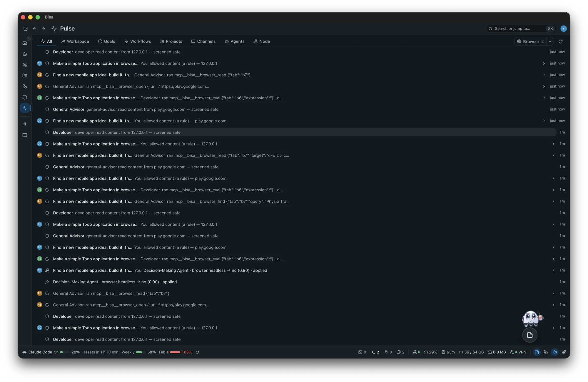Expand the browser_read target c-wiz row chevron
This screenshot has width=588, height=382.
[553, 155]
